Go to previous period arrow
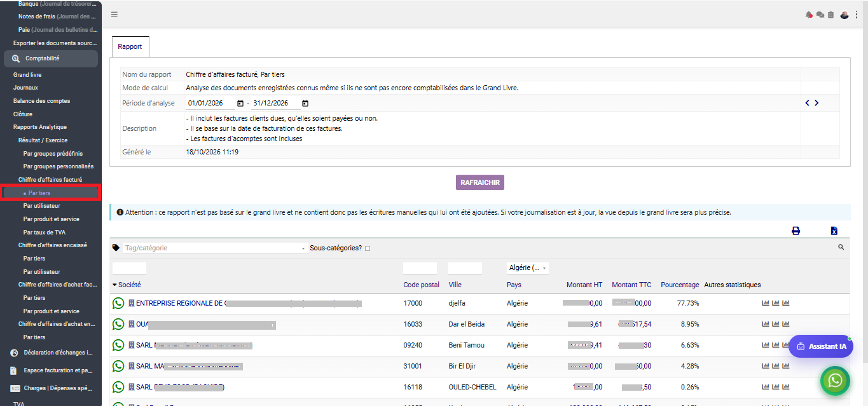The image size is (868, 406). point(808,103)
